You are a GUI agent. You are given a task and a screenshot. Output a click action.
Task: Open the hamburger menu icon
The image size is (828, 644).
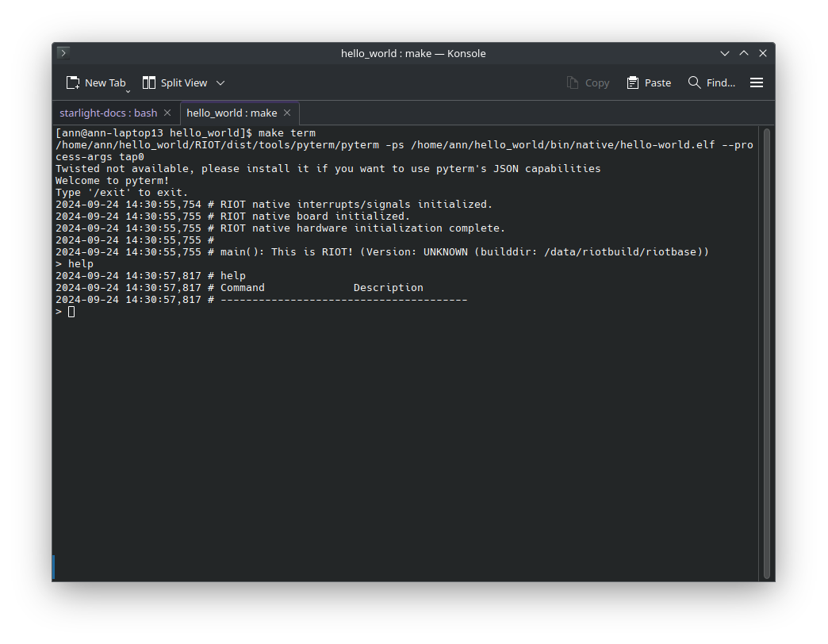point(757,82)
